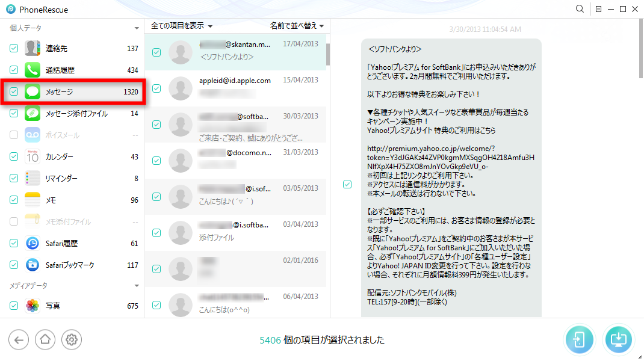Click avatar of the @docomo.n... conversation
The width and height of the screenshot is (644, 361).
pyautogui.click(x=181, y=161)
